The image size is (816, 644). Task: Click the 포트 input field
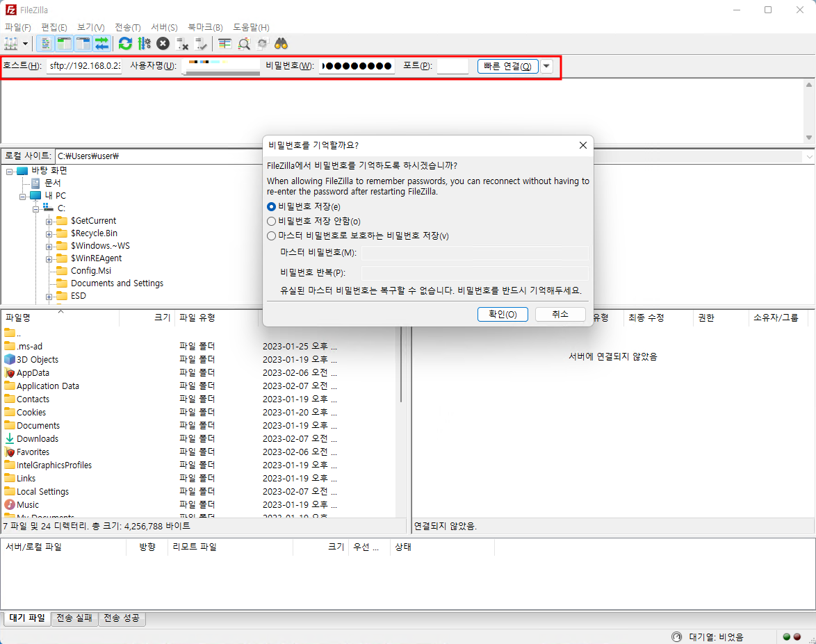(x=452, y=66)
